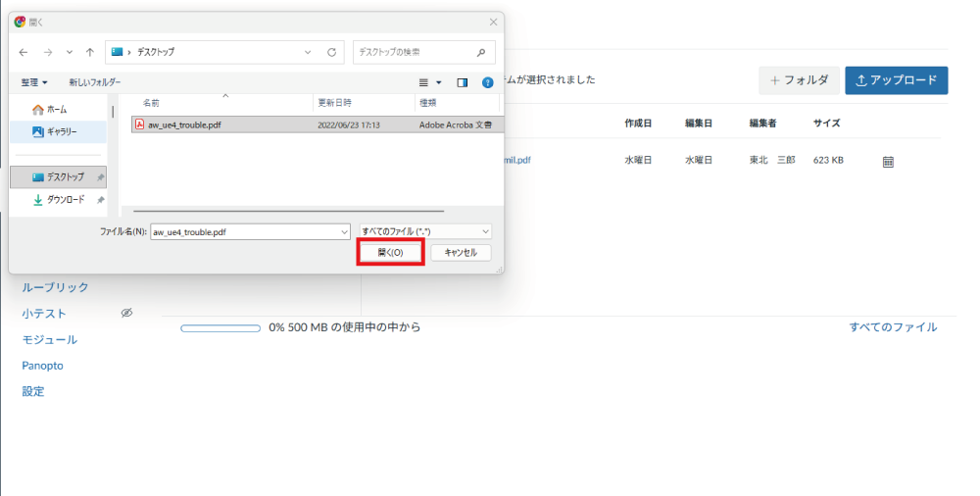Click the デスクトップ address bar path
Image resolution: width=980 pixels, height=496 pixels.
156,53
